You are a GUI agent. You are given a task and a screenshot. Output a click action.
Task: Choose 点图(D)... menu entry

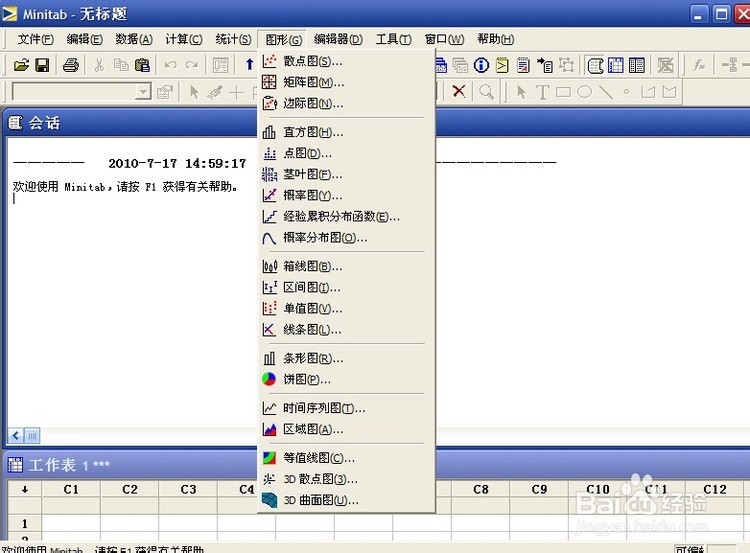(346, 153)
